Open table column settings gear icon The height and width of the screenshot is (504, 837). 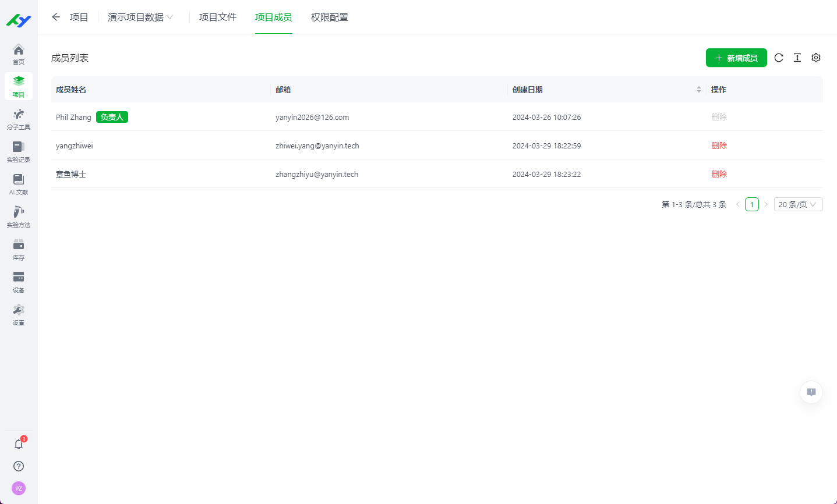point(816,58)
